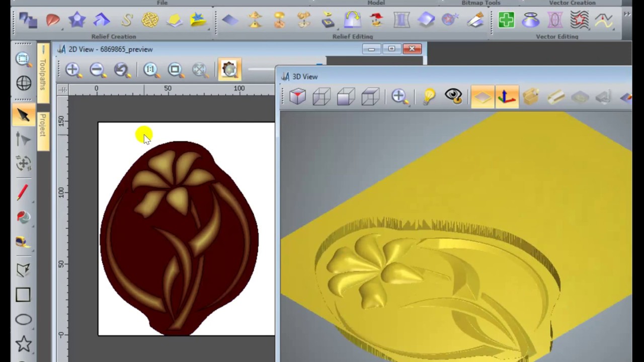Click the zoom selection icon atop sidebar

pos(23,59)
